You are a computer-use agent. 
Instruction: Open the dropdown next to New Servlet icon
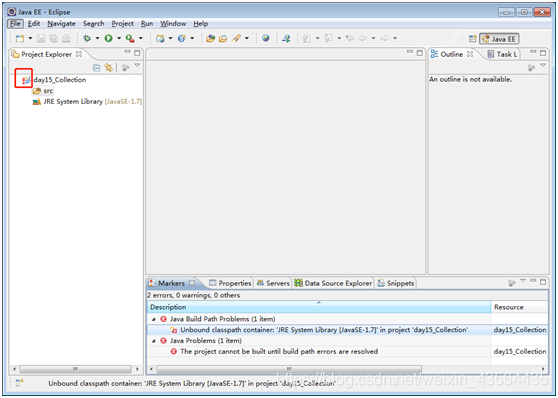(x=192, y=38)
